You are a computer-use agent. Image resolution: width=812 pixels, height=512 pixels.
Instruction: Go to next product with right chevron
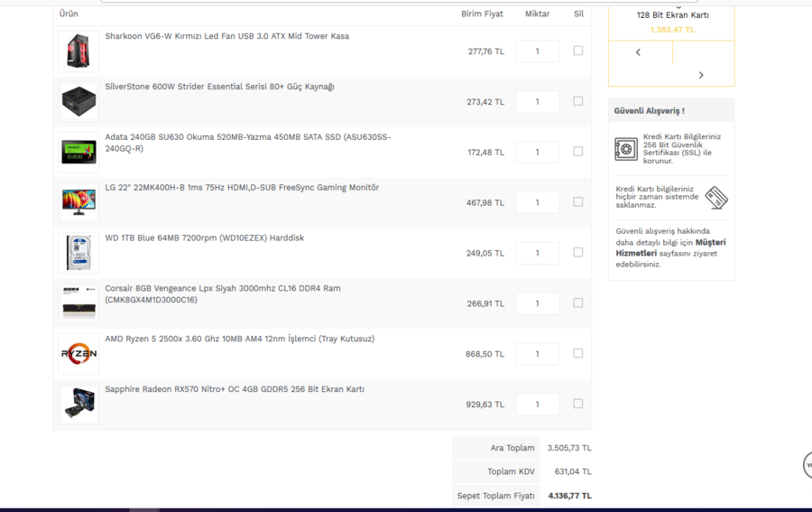click(701, 75)
